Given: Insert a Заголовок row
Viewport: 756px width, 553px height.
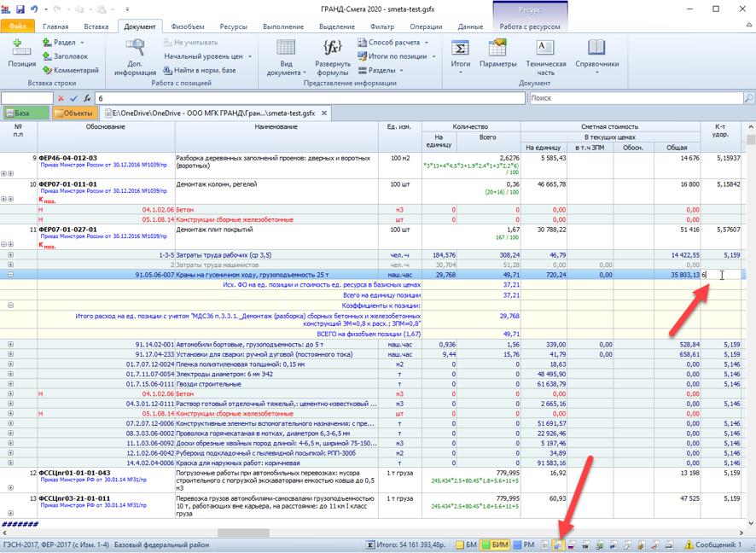Looking at the screenshot, I should [x=65, y=56].
